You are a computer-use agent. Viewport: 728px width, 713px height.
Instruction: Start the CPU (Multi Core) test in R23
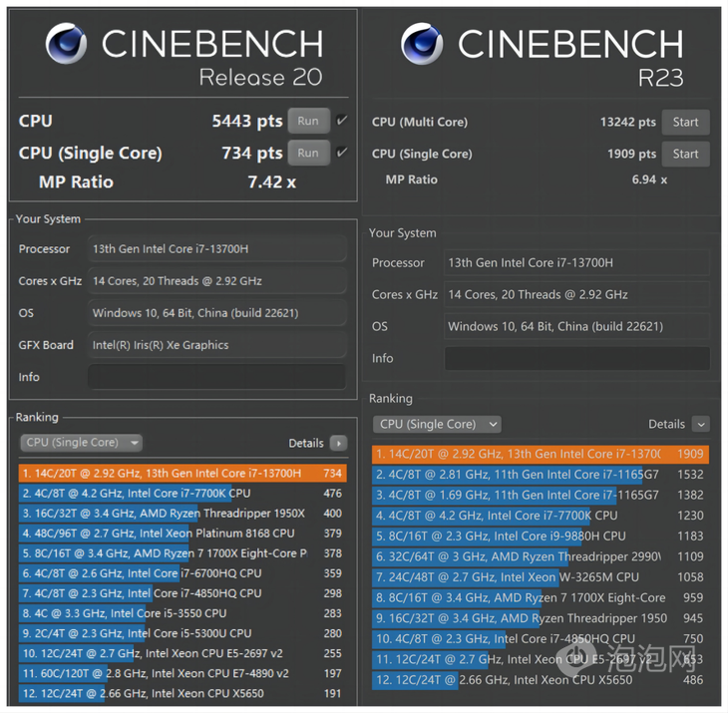(685, 122)
